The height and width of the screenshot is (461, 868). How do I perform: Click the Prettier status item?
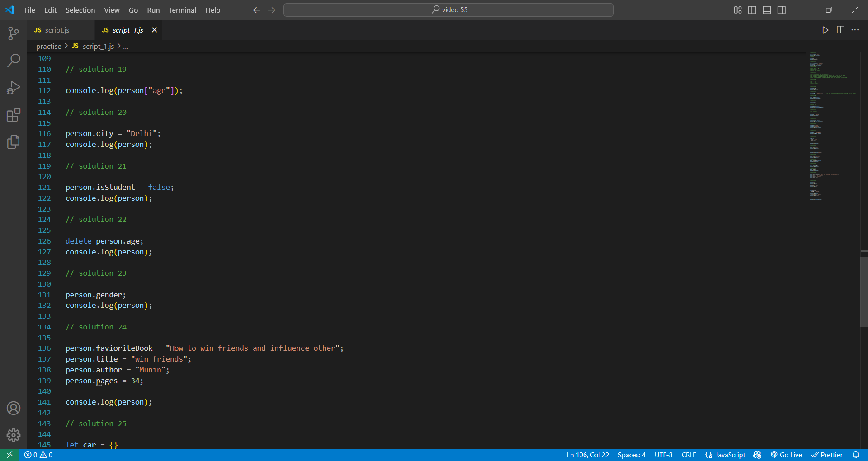(827, 455)
